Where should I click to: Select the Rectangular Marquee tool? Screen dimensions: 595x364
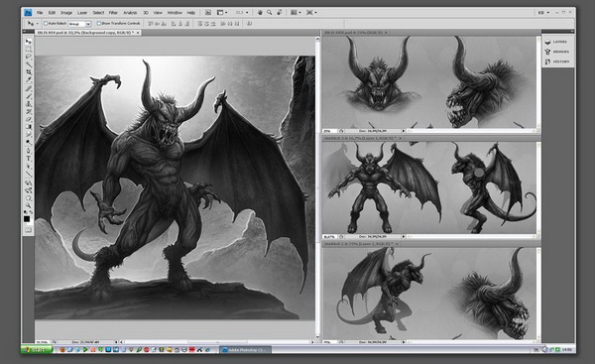28,49
